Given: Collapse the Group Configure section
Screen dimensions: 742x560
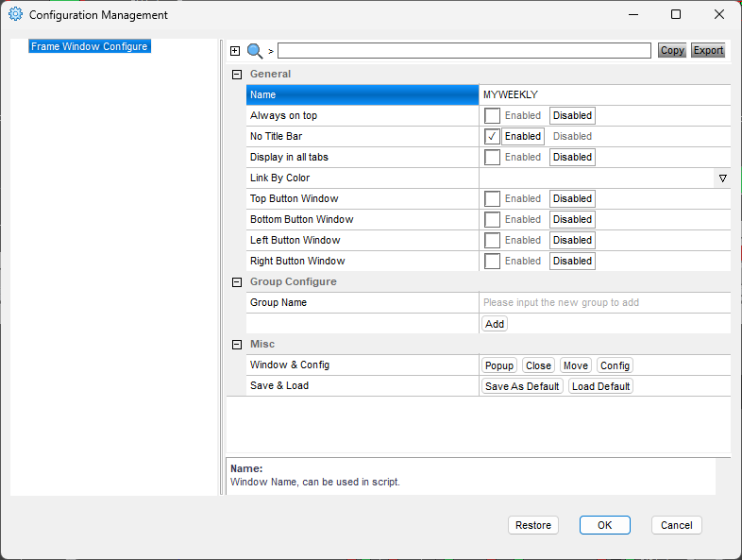Looking at the screenshot, I should tap(237, 282).
